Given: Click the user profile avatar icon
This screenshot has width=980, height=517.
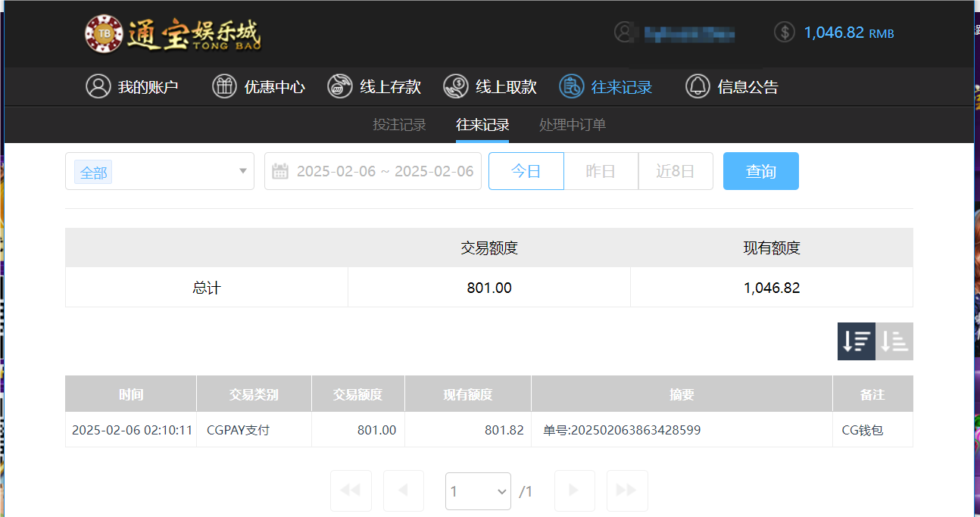Looking at the screenshot, I should pos(624,33).
